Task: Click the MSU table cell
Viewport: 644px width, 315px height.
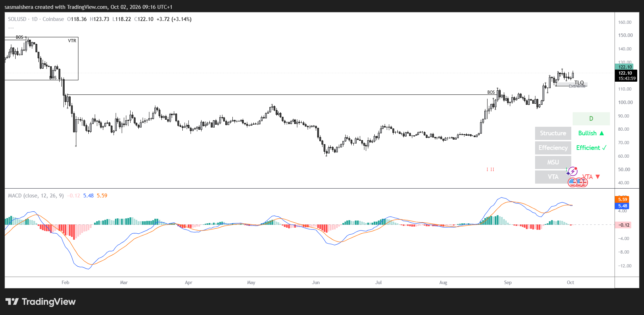Action: (x=553, y=162)
